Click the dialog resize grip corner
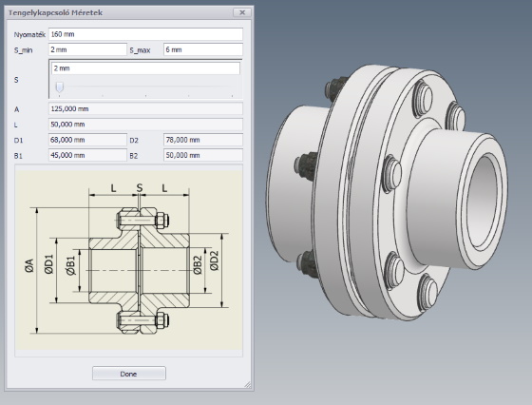532x405 pixels. point(248,385)
